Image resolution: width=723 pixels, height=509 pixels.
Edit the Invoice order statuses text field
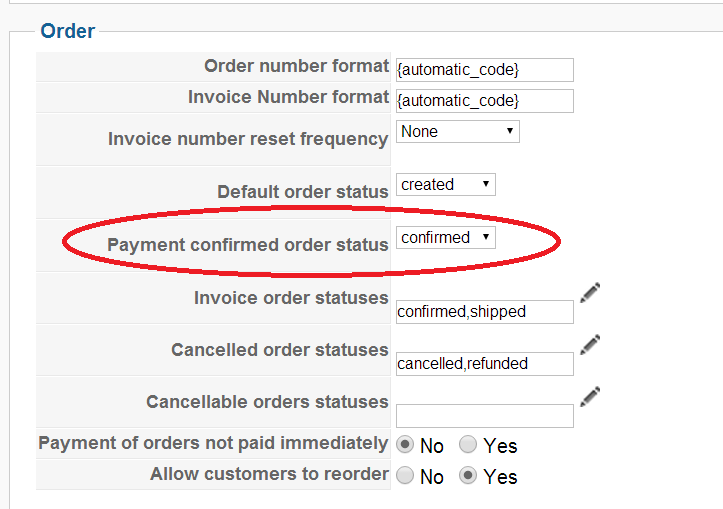(x=484, y=311)
